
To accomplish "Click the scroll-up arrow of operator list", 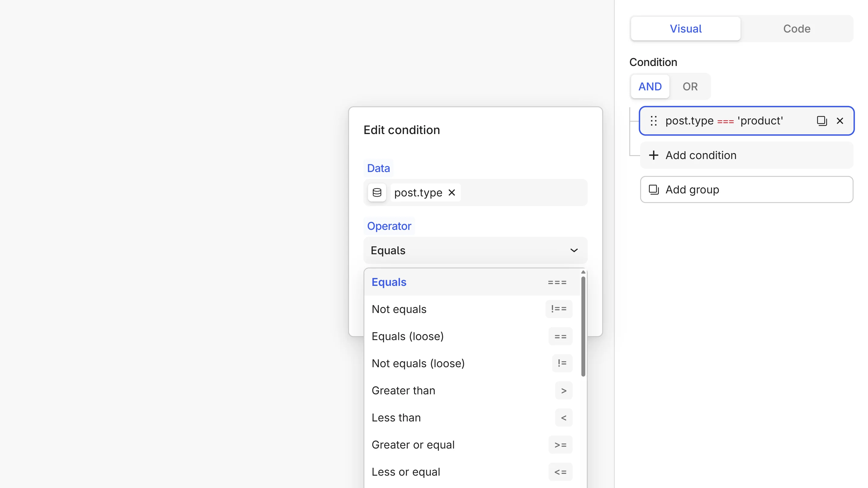I will coord(583,272).
